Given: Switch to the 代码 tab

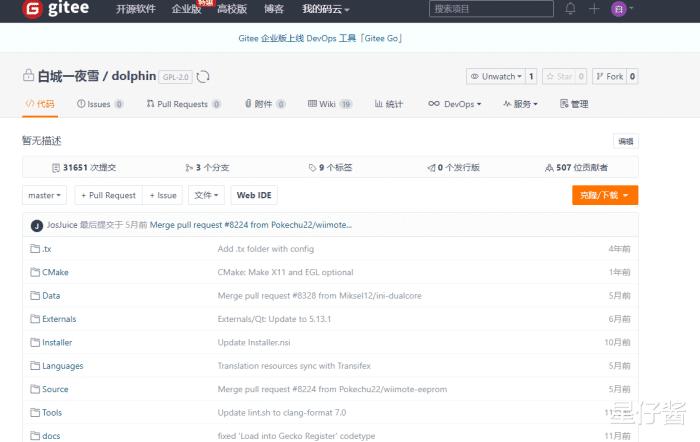Looking at the screenshot, I should pos(40,104).
